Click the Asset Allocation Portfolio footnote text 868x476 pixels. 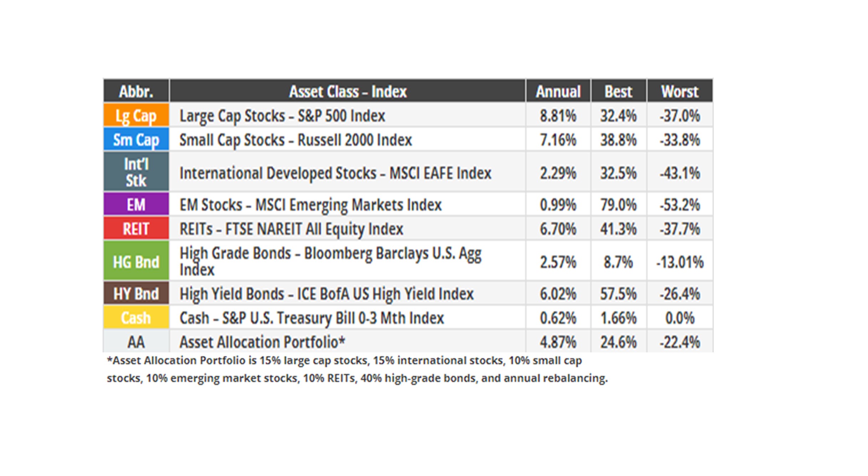[x=356, y=369]
